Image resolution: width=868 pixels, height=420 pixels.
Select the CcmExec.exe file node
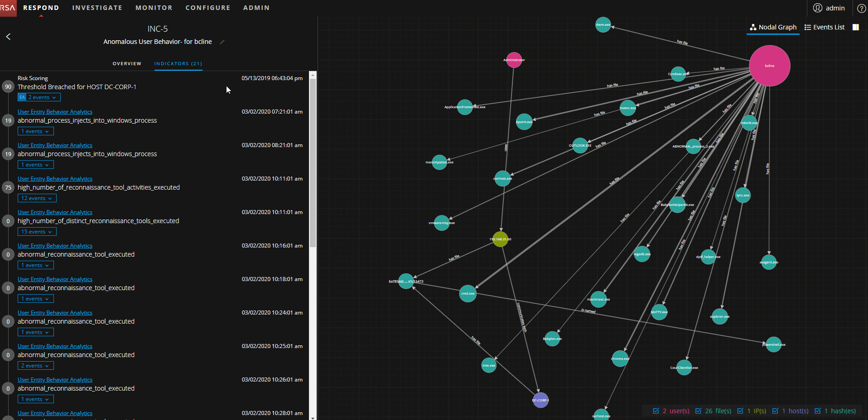[678, 74]
